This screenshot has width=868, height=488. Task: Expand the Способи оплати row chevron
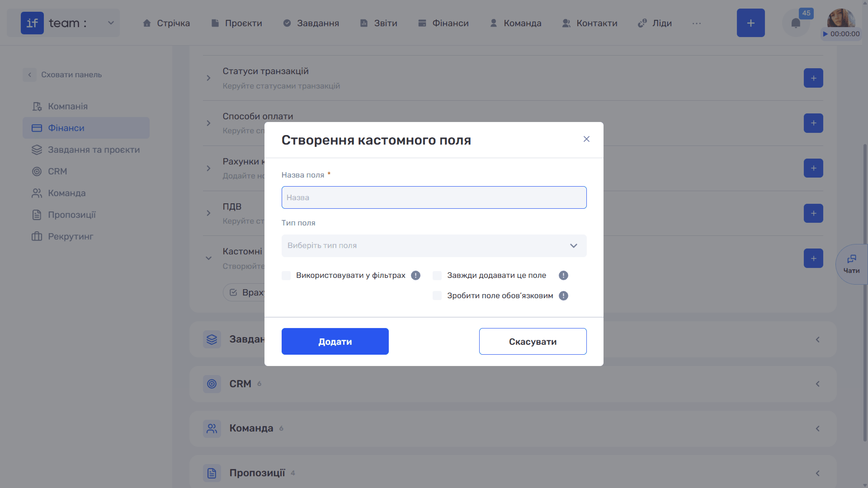pos(209,123)
